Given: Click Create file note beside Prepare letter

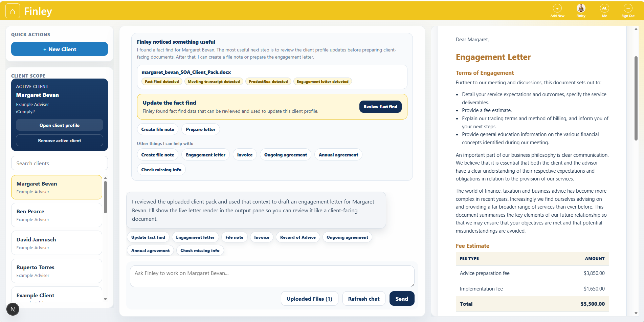Looking at the screenshot, I should point(158,129).
